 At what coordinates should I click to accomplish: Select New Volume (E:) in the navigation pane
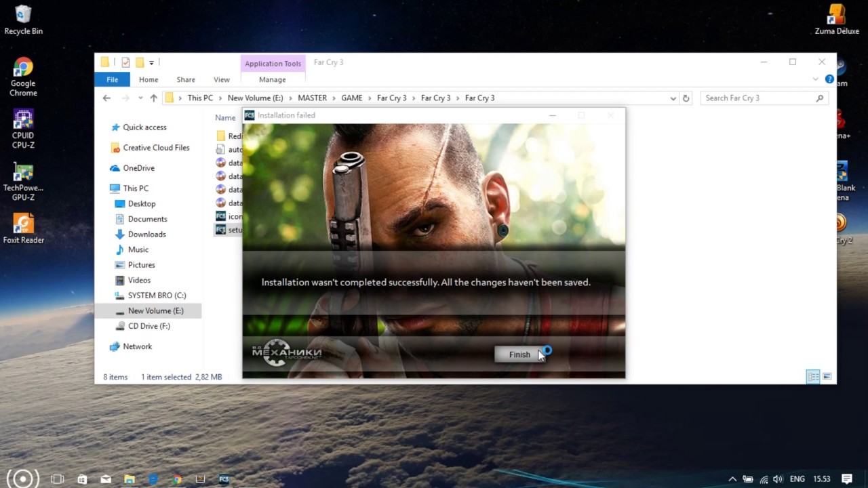[x=155, y=310]
